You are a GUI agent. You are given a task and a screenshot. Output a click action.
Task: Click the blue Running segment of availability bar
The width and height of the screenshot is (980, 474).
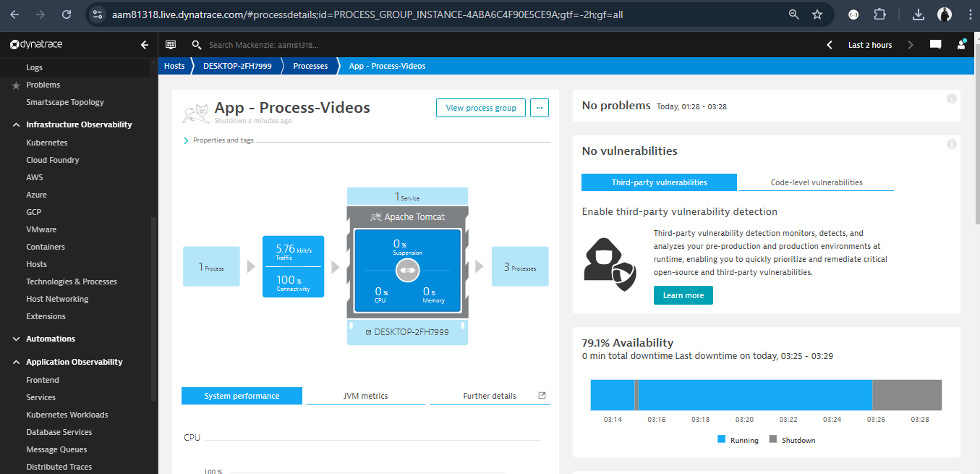click(x=755, y=395)
